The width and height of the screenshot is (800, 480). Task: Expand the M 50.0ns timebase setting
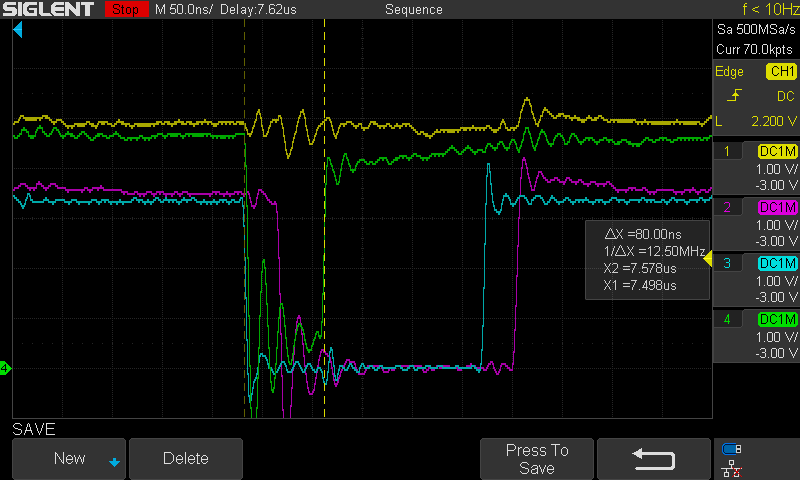point(182,10)
